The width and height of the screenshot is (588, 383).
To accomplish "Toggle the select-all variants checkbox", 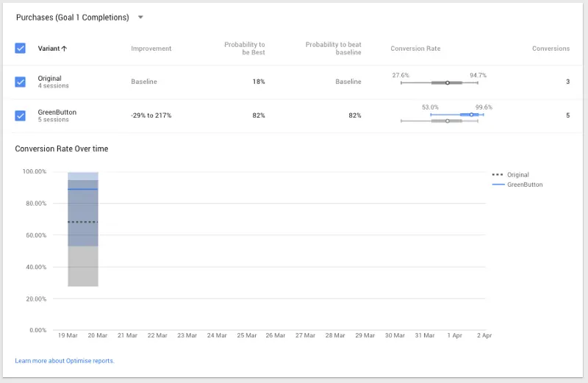I will click(x=21, y=49).
